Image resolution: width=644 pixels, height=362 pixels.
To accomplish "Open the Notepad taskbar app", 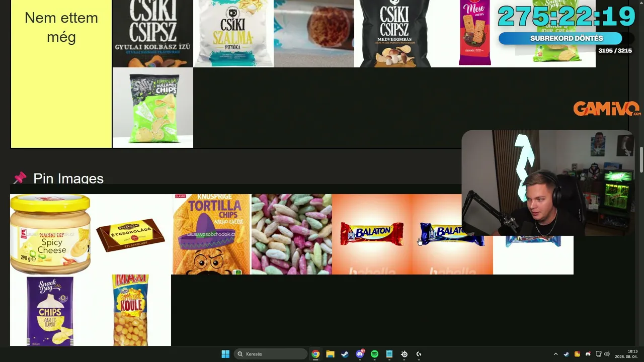I will (389, 354).
